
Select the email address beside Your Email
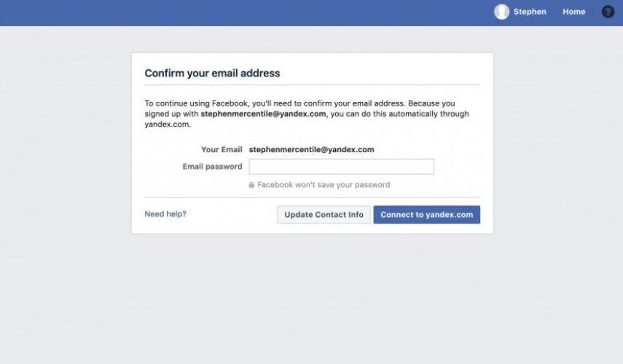pos(311,149)
